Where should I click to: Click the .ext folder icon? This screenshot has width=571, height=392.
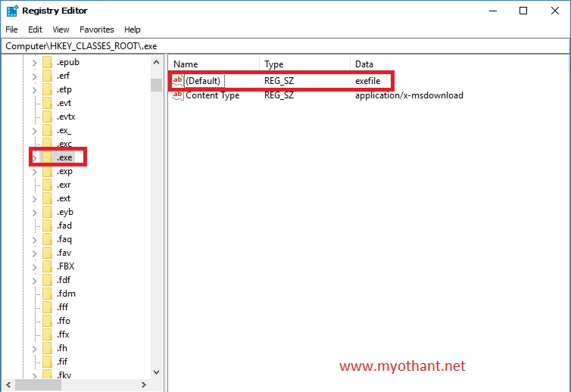(48, 198)
